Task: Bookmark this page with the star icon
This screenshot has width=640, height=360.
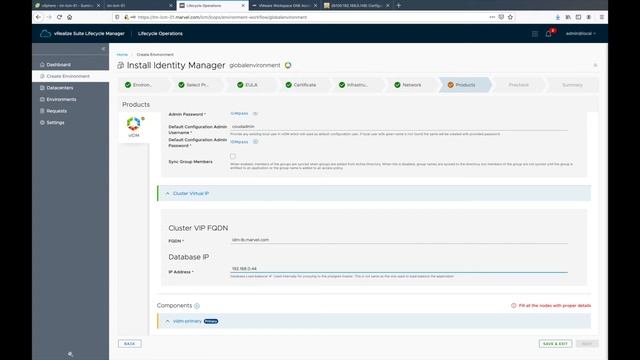Action: pos(510,17)
